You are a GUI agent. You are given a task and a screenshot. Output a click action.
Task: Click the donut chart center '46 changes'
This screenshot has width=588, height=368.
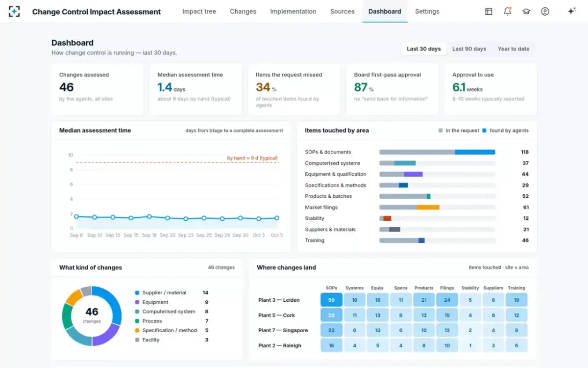(92, 315)
